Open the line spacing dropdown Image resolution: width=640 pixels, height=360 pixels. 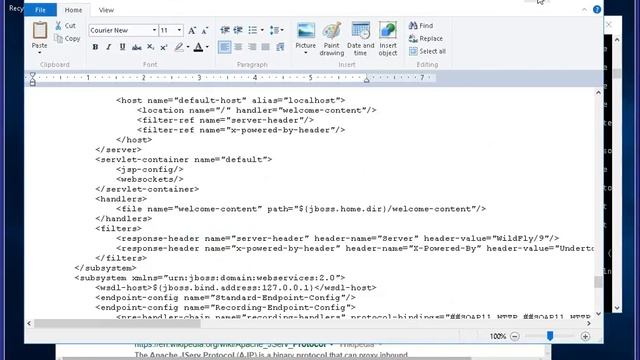tap(277, 30)
